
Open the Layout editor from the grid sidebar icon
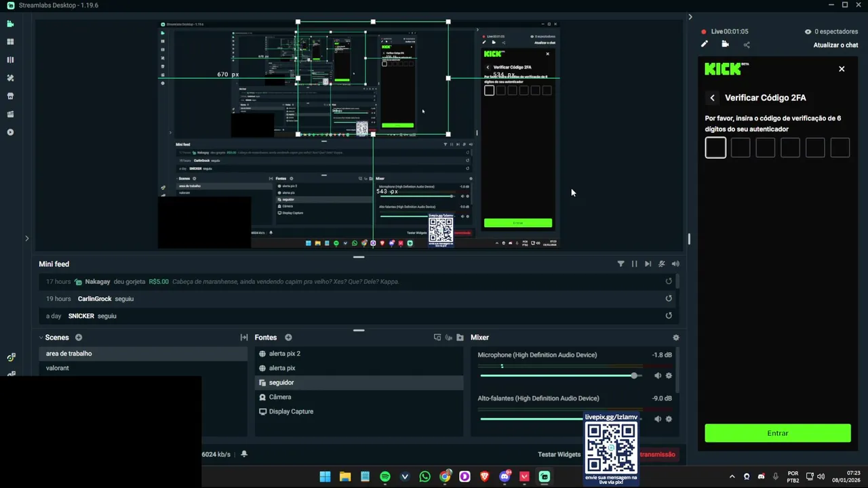(10, 42)
